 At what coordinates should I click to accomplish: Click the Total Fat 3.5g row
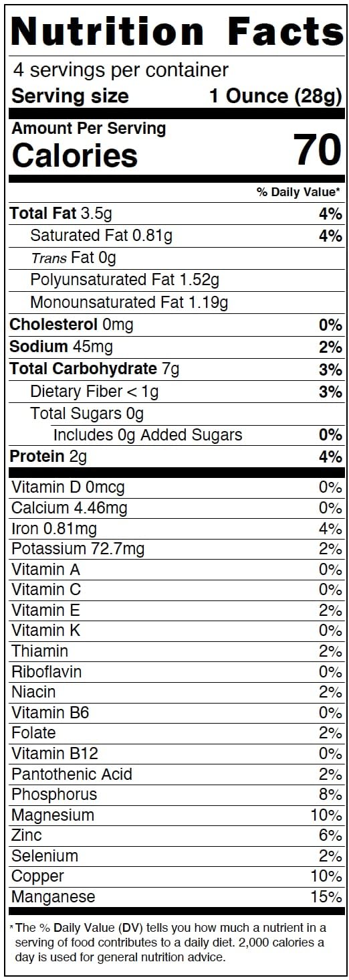tap(176, 214)
